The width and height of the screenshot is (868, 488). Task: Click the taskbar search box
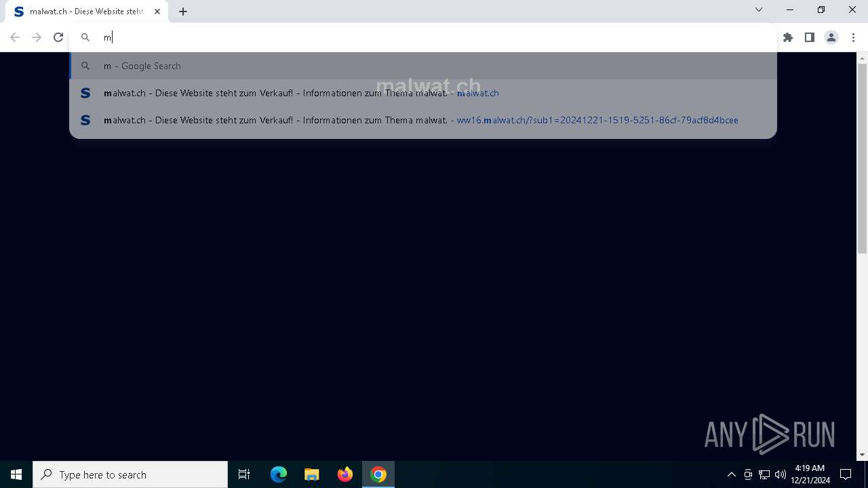point(130,474)
